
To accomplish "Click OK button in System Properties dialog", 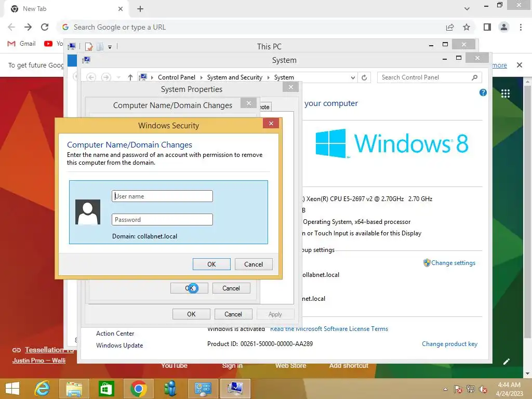I will [191, 314].
